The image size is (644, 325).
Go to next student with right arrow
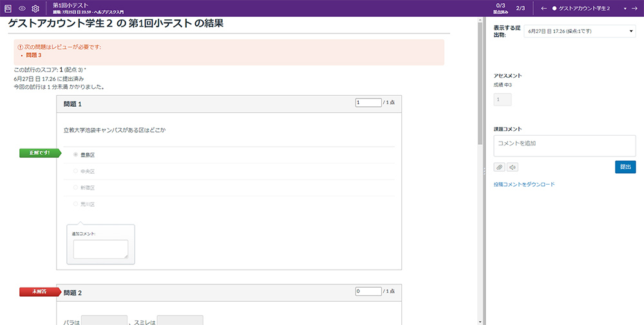click(635, 8)
